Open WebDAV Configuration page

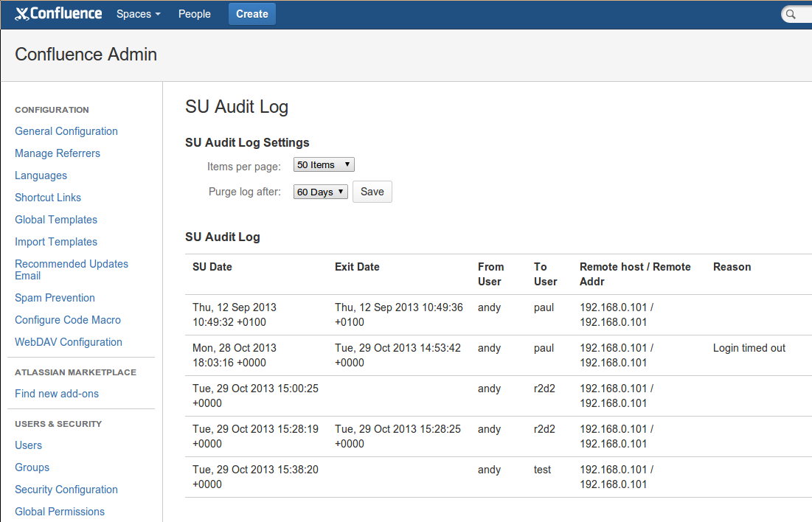69,342
